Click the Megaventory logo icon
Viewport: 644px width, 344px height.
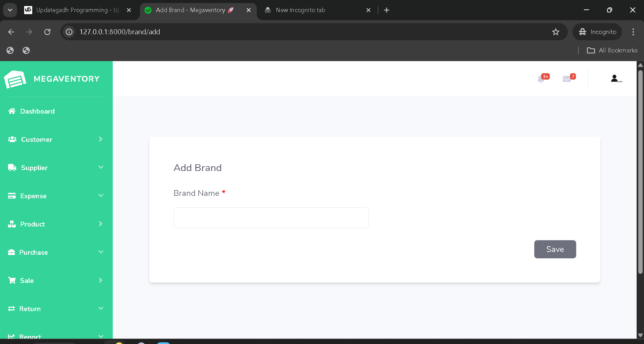click(x=15, y=79)
